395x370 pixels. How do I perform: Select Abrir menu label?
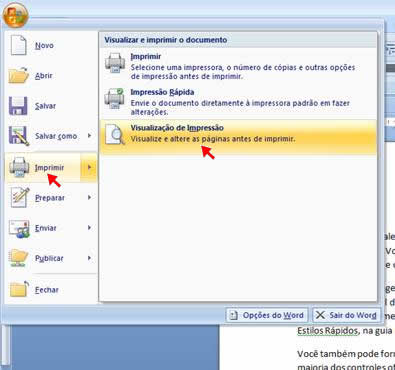click(44, 76)
